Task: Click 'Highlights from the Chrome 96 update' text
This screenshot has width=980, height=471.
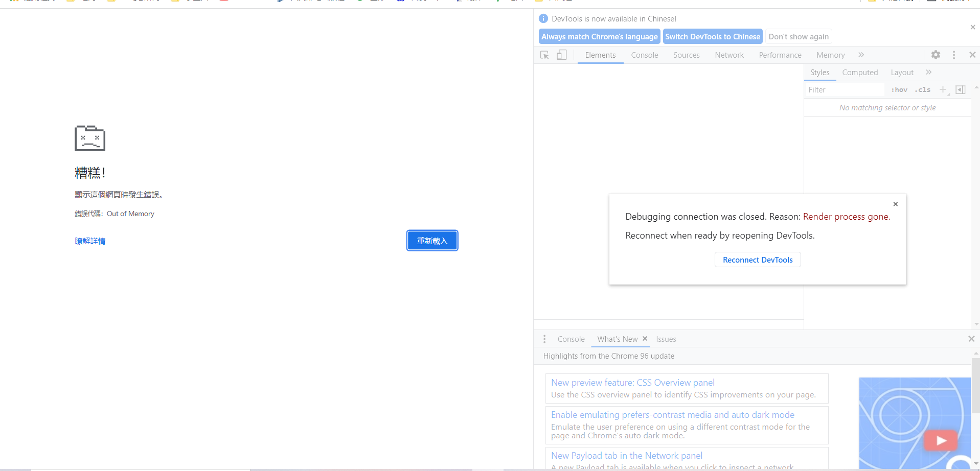Action: pos(609,356)
